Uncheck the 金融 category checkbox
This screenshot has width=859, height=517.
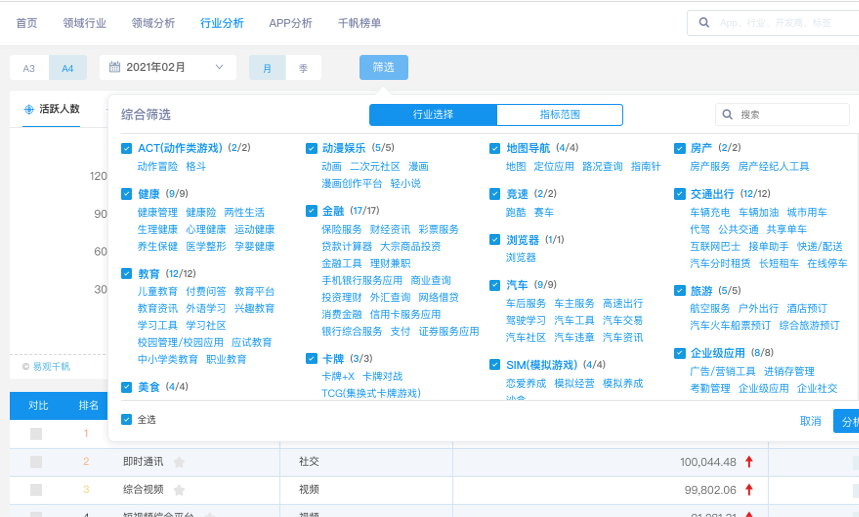[311, 211]
